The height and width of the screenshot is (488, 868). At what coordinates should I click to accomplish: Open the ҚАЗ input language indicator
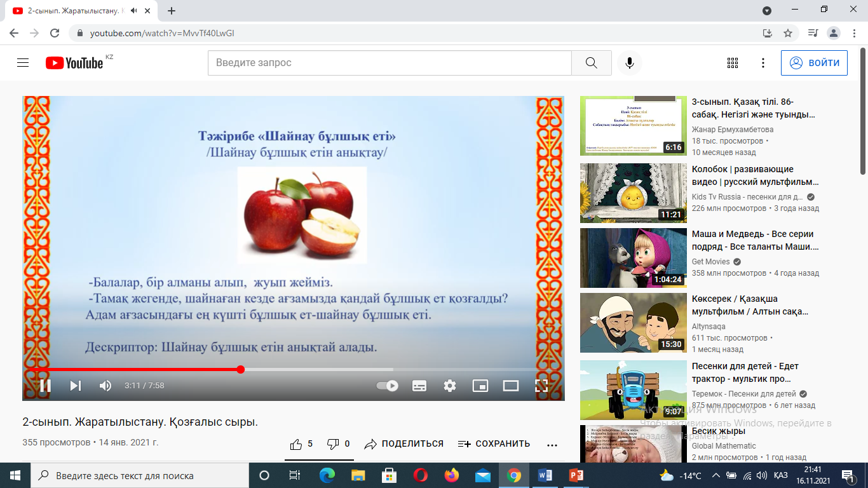coord(782,475)
